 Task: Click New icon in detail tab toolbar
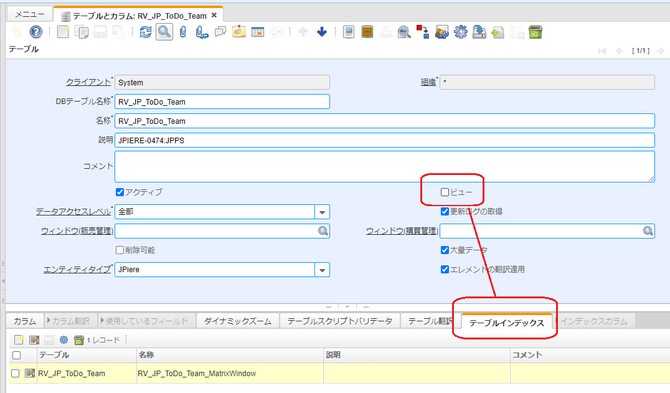click(x=19, y=340)
